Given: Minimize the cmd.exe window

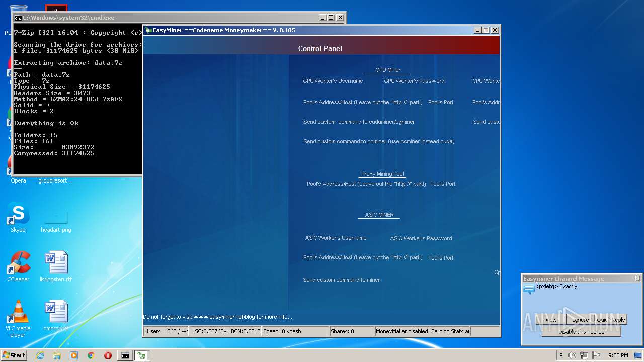Looking at the screenshot, I should pyautogui.click(x=322, y=18).
